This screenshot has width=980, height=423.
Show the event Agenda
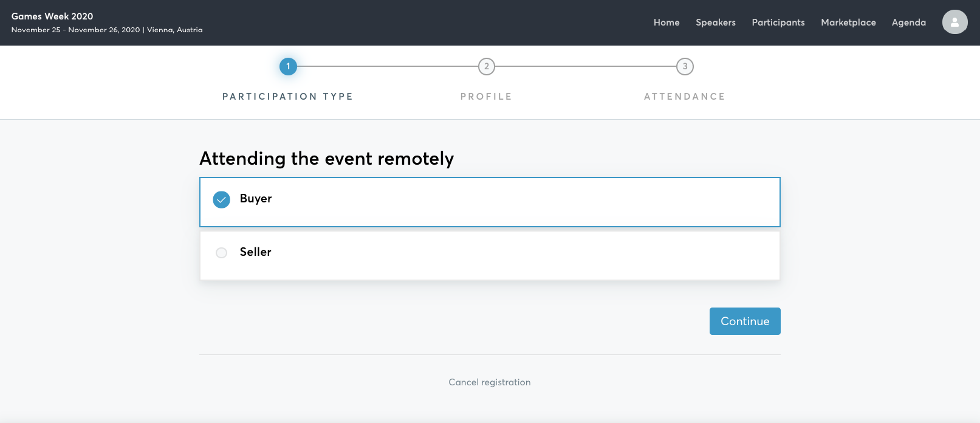[909, 22]
